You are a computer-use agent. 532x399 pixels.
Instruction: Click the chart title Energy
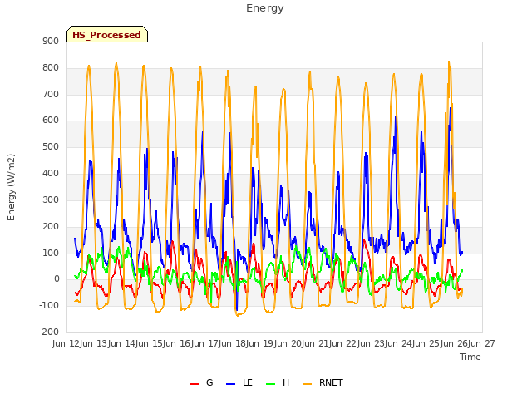tap(265, 7)
